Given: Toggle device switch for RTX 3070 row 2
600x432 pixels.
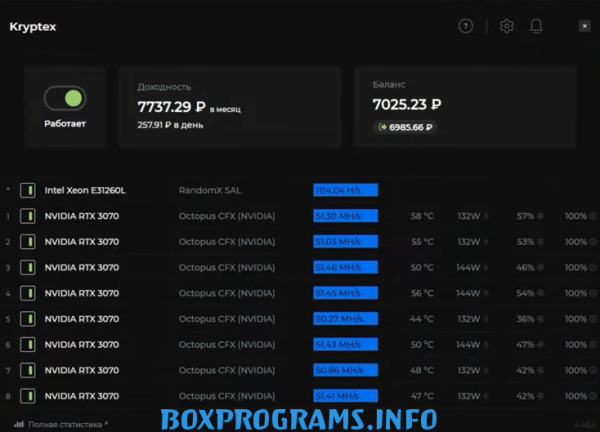Looking at the screenshot, I should 28,241.
